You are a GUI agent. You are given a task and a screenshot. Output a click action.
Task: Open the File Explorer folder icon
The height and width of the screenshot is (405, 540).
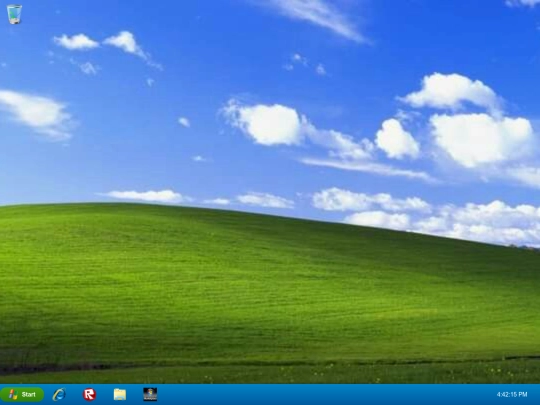click(x=120, y=394)
